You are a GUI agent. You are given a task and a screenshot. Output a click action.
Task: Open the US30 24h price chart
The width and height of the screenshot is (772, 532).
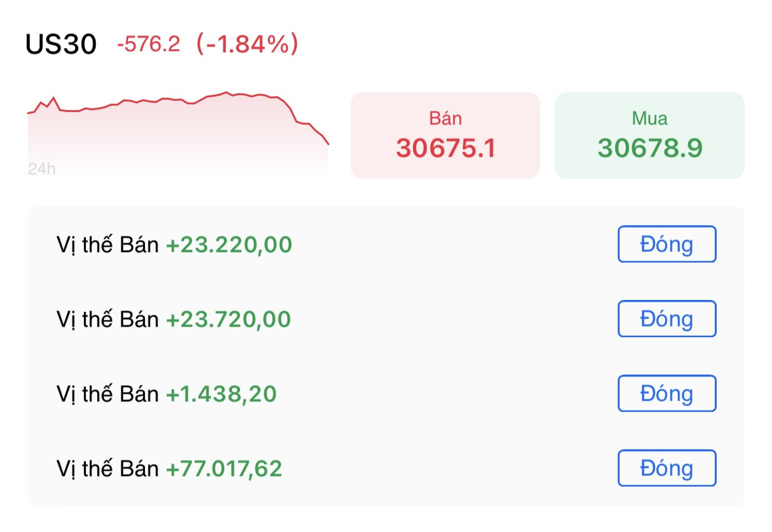click(x=178, y=134)
